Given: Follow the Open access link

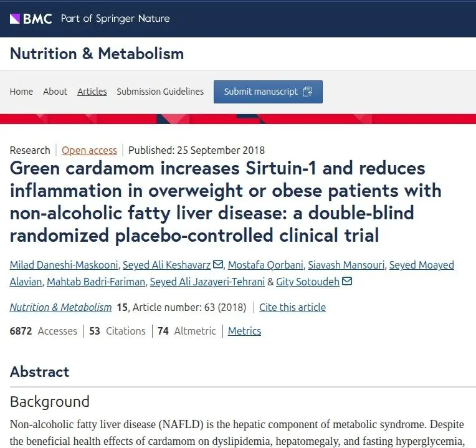Looking at the screenshot, I should click(x=89, y=150).
